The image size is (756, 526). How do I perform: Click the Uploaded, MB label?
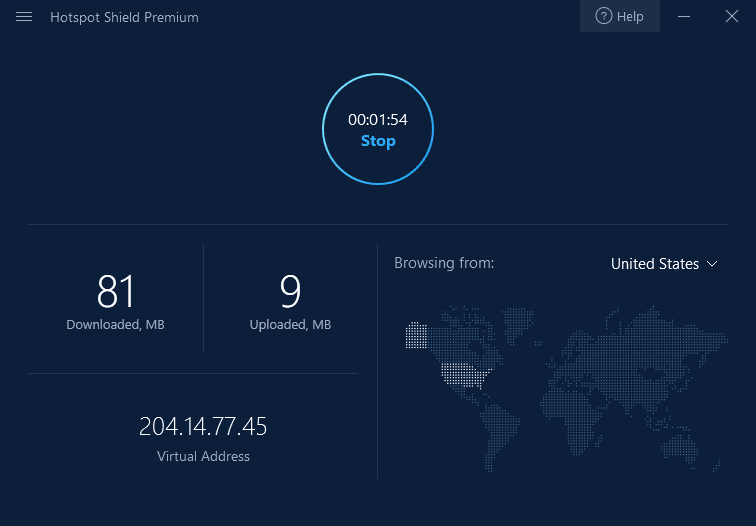click(290, 324)
